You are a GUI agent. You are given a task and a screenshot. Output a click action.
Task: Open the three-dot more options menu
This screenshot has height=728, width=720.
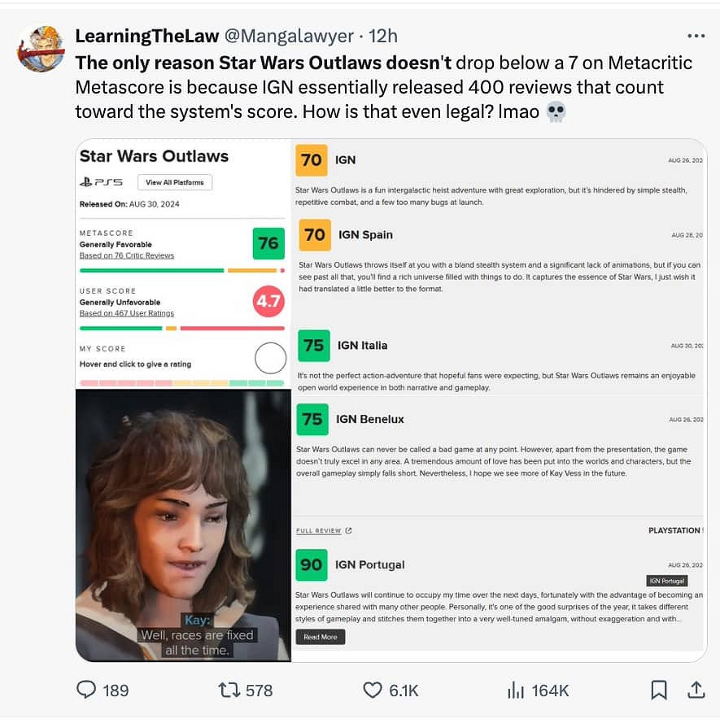696,36
